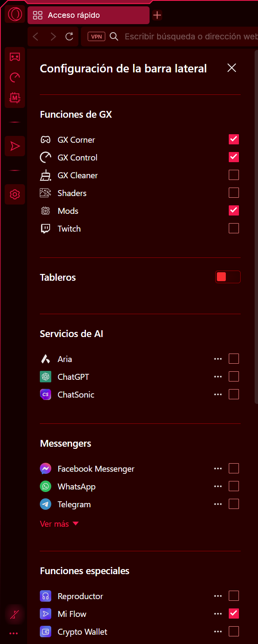The height and width of the screenshot is (644, 258).
Task: Open GX Control sidebar icon
Action: 15,77
